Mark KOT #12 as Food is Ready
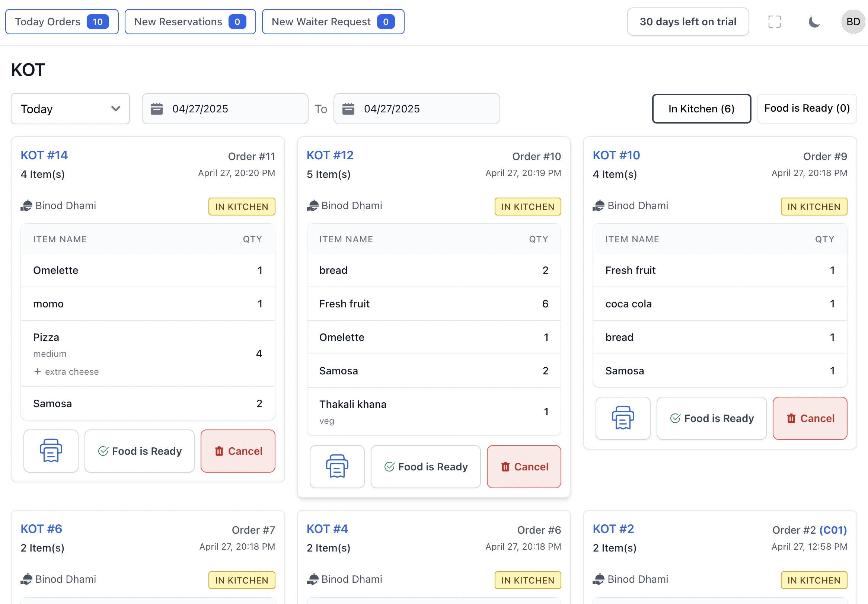The image size is (868, 604). click(425, 466)
